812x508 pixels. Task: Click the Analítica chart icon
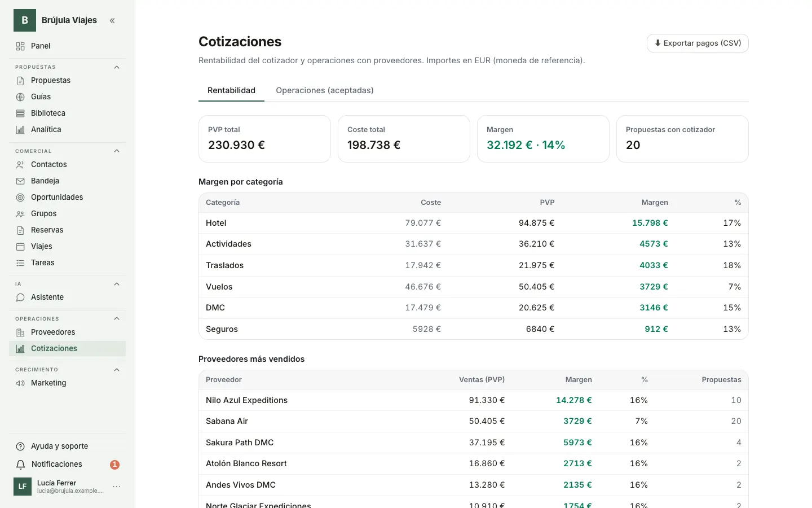pos(20,130)
